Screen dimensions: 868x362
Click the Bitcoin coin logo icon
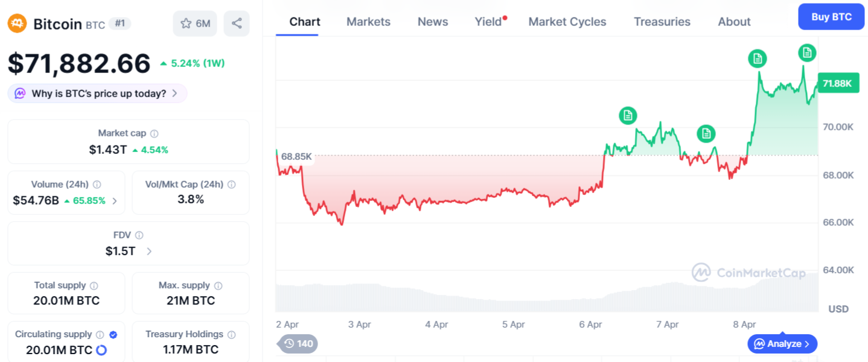(x=16, y=24)
